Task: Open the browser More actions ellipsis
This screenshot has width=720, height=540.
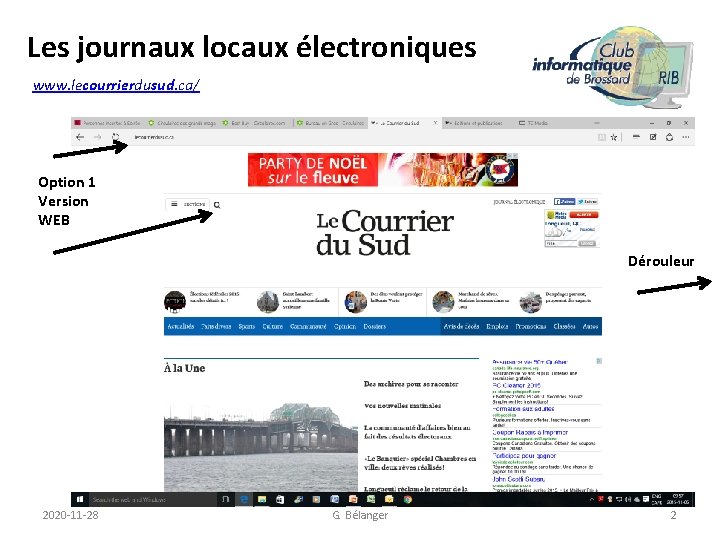Action: click(x=686, y=137)
